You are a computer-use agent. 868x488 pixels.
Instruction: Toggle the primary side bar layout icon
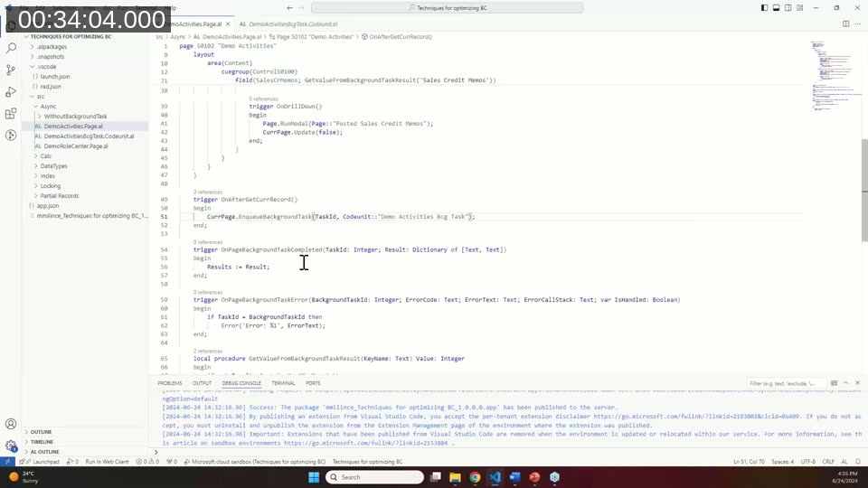(x=765, y=8)
